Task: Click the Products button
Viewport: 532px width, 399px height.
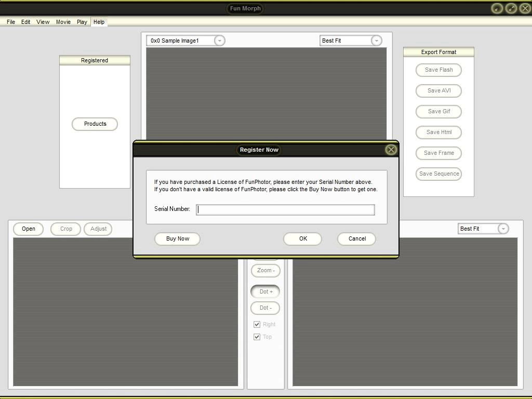Action: pos(95,124)
